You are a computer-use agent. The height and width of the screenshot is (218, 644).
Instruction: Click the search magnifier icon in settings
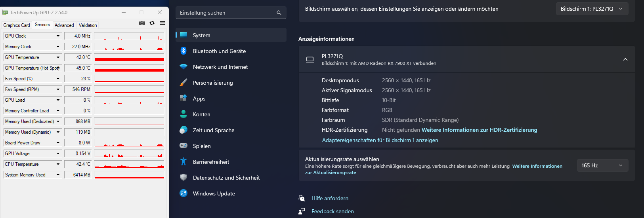[279, 13]
